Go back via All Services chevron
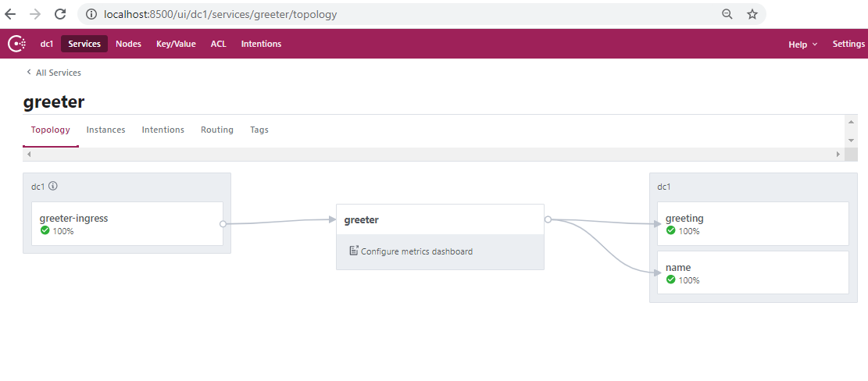 click(29, 73)
